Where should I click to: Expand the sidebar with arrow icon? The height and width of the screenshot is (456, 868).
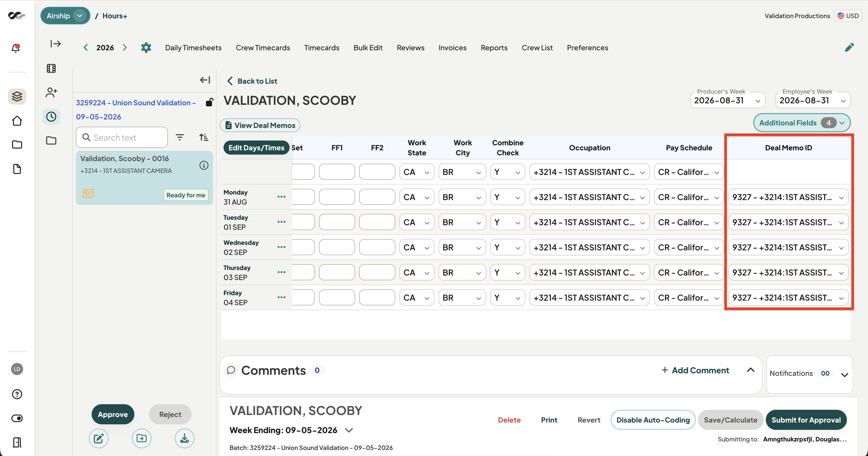(x=56, y=44)
